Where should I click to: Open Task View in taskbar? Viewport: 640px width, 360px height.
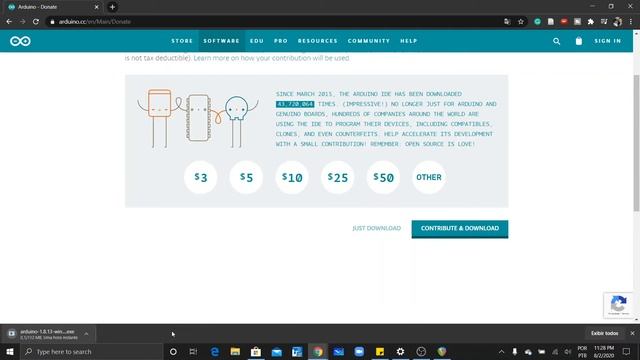193,351
